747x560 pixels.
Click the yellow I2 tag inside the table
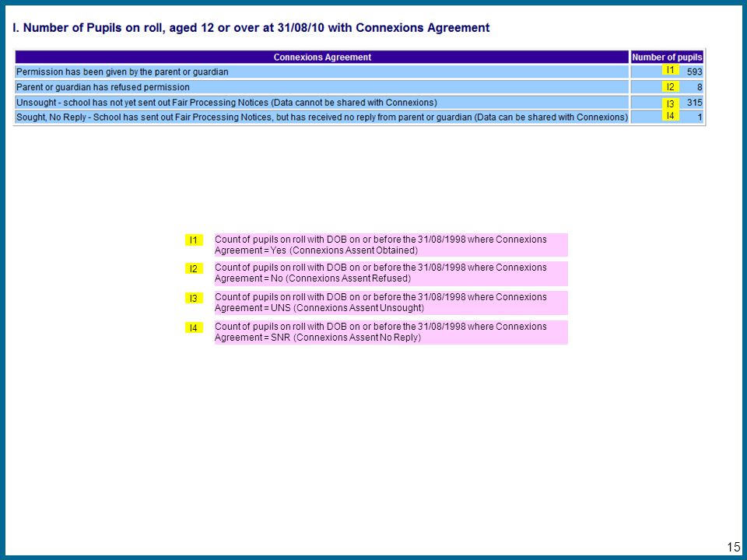pos(670,86)
